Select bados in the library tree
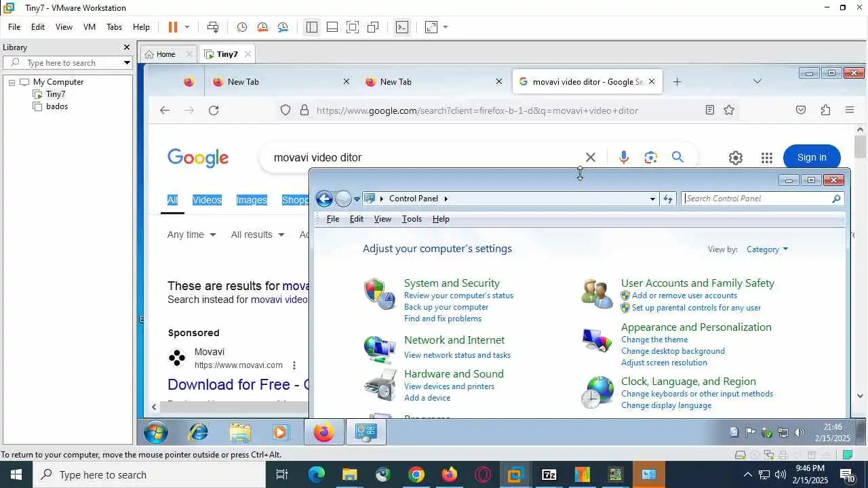Viewport: 868px width, 488px height. (57, 106)
